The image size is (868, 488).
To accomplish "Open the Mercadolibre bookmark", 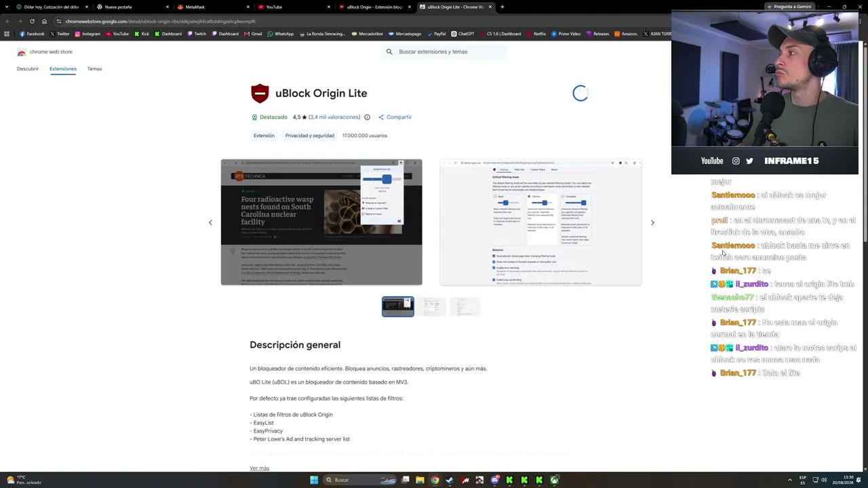I will tap(367, 34).
